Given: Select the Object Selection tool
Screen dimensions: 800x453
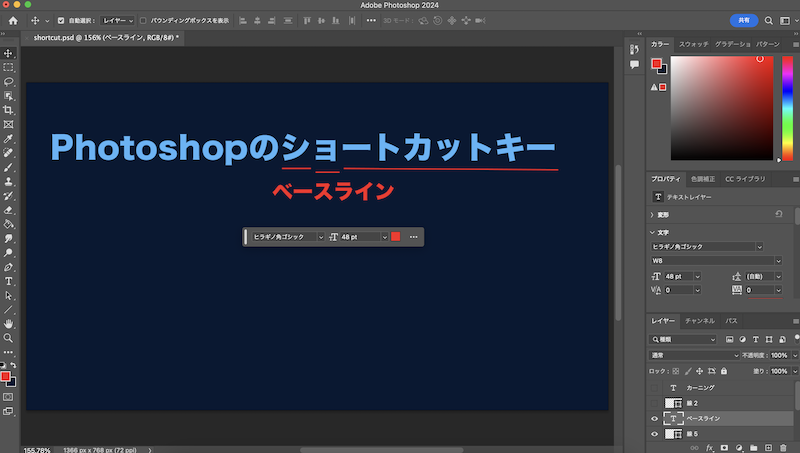Looking at the screenshot, I should pos(8,96).
